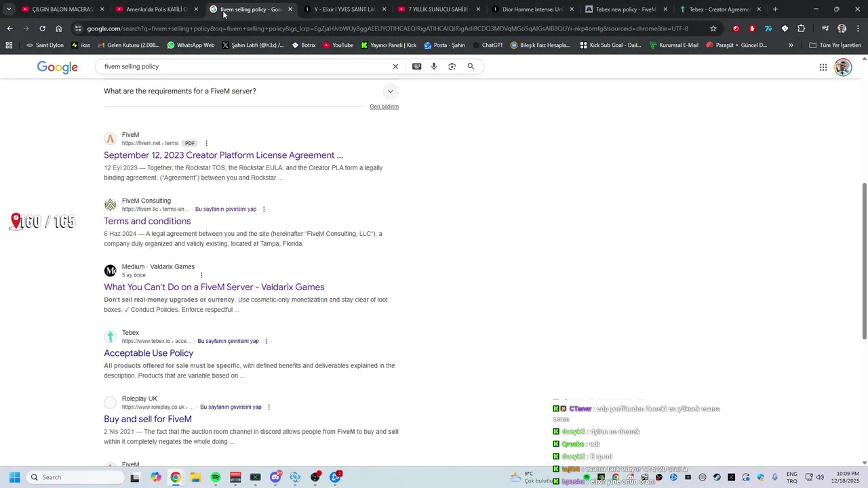The height and width of the screenshot is (488, 868).
Task: Open the bookmarks apps grid icon
Action: click(x=9, y=45)
